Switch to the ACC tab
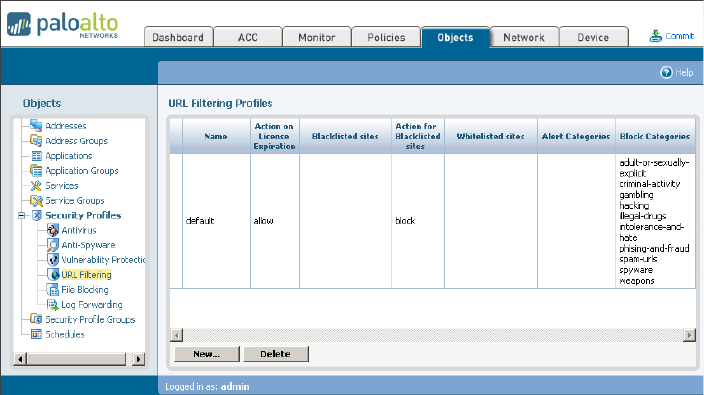This screenshot has height=395, width=704. point(248,37)
